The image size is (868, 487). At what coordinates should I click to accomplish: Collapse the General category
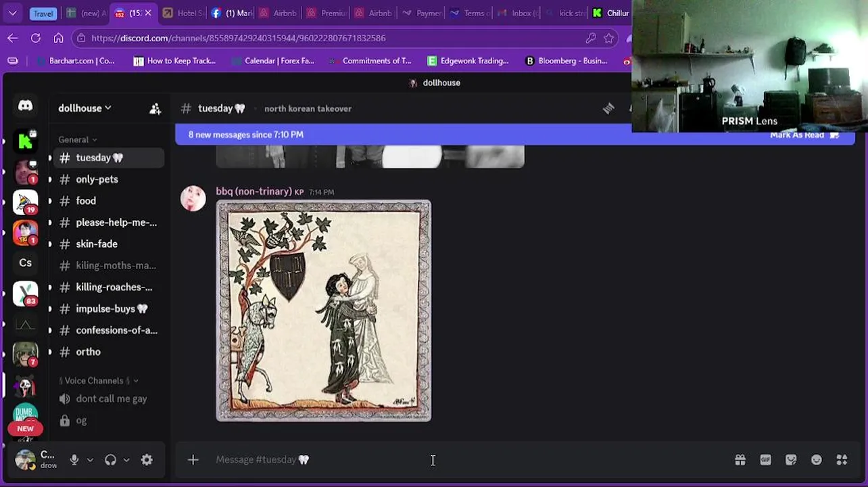coord(77,139)
